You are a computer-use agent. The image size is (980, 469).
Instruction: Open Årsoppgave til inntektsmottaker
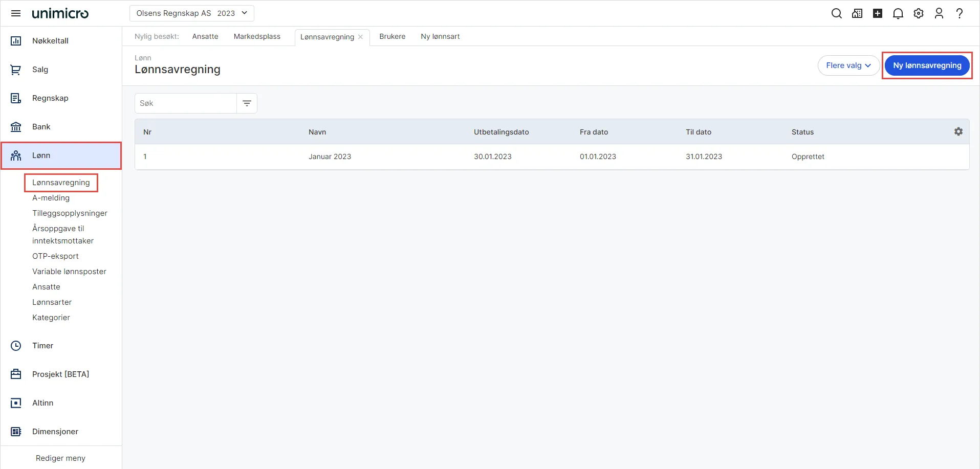[63, 235]
